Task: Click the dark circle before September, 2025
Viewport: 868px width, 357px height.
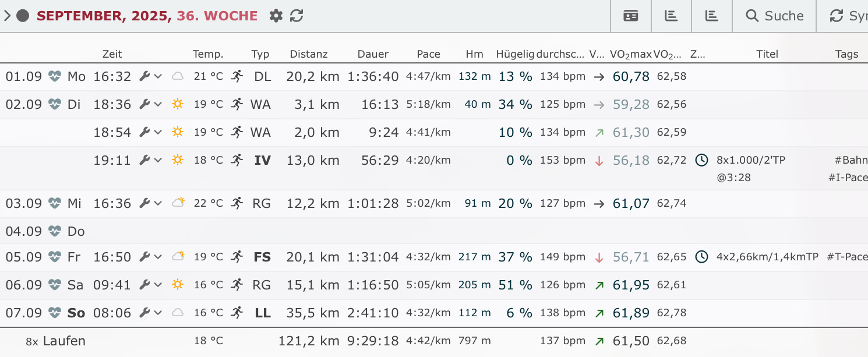Action: tap(23, 16)
